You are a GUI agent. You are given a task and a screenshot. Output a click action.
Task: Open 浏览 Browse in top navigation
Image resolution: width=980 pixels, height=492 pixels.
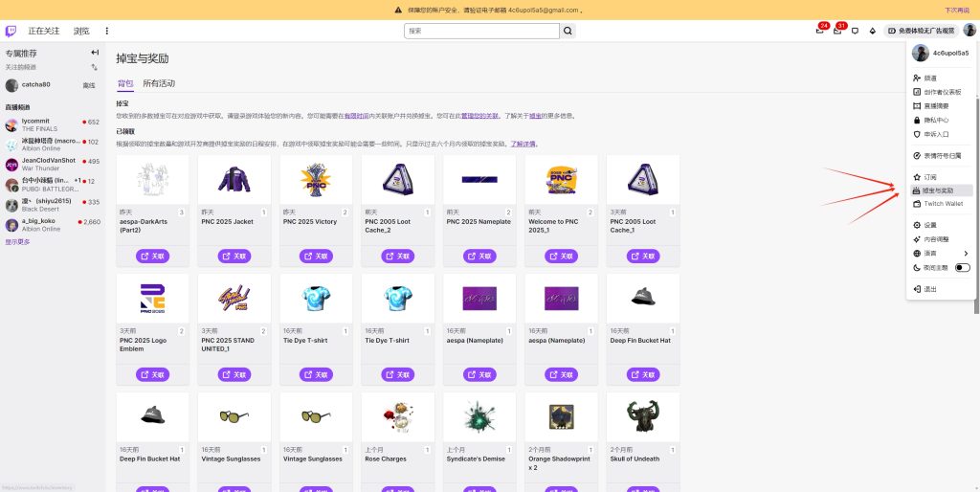(x=81, y=31)
